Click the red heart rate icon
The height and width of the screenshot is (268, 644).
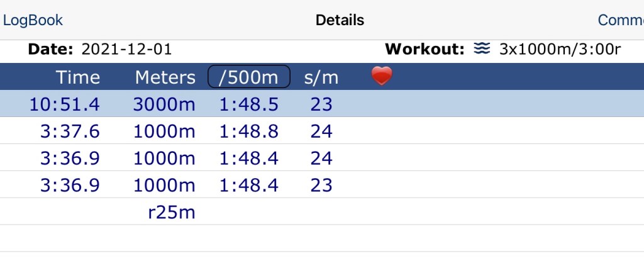tap(382, 77)
